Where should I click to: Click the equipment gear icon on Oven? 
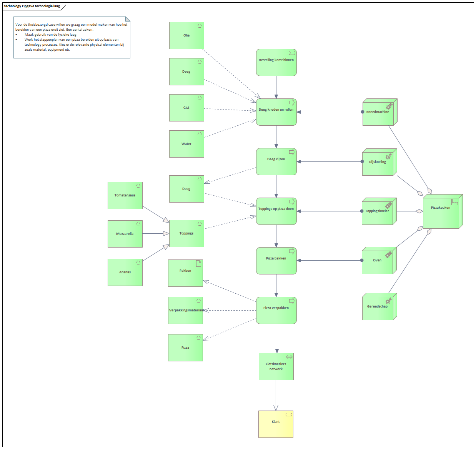[388, 254]
